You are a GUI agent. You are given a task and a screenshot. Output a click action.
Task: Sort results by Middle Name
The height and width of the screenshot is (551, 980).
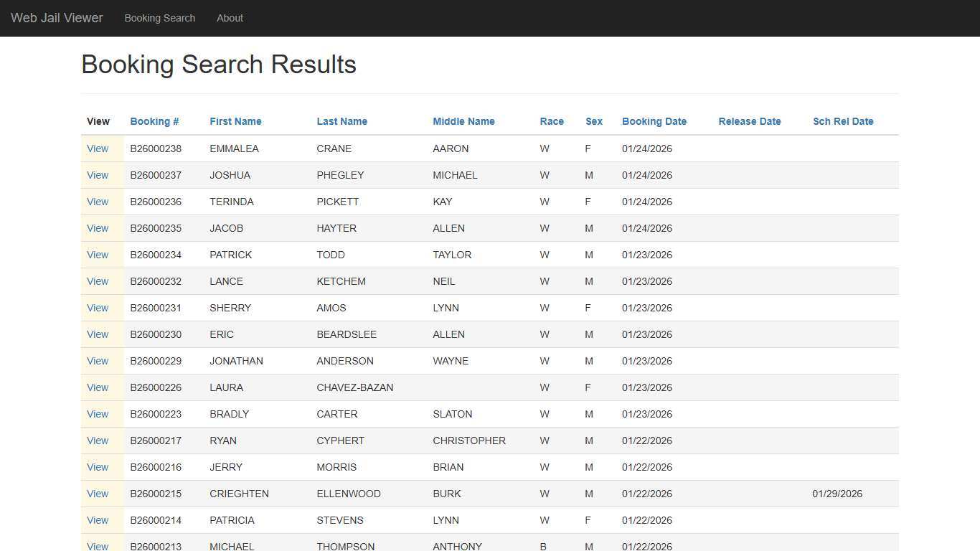coord(463,121)
